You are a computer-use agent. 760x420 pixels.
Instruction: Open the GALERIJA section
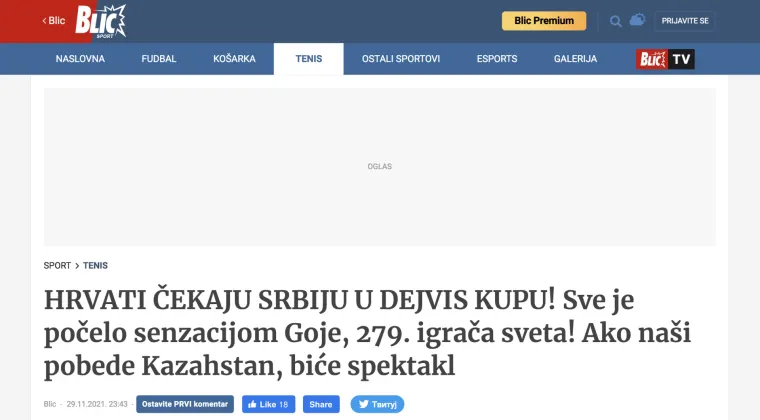[x=575, y=59]
